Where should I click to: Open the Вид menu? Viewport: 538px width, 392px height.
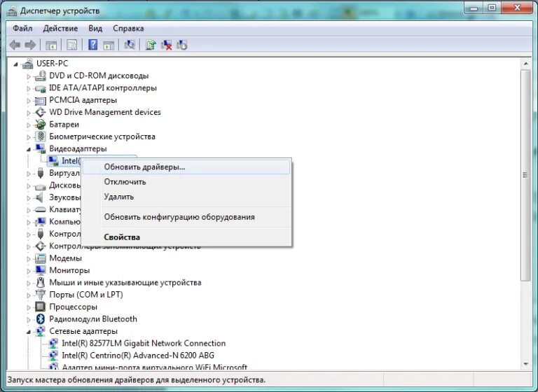[x=95, y=29]
